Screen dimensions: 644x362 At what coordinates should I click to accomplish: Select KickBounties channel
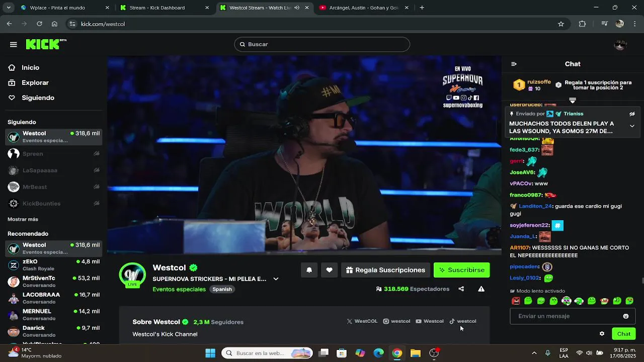coord(54,204)
